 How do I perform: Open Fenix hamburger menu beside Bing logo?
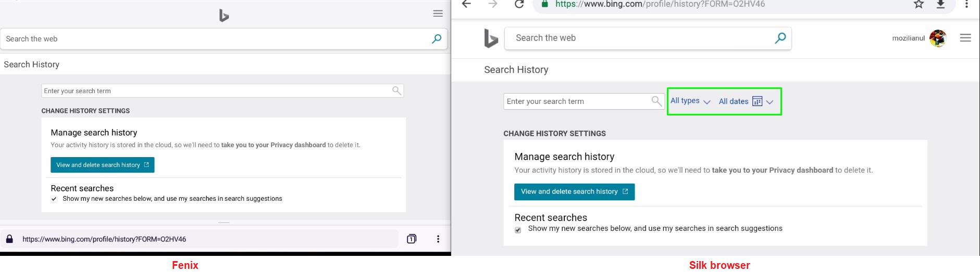[438, 14]
